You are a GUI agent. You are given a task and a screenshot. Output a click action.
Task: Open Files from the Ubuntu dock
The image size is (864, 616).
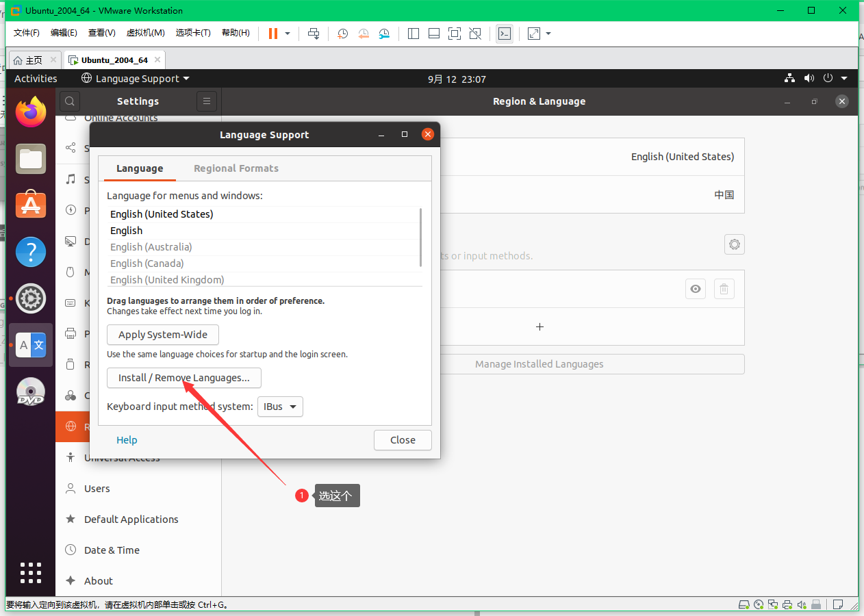(31, 159)
